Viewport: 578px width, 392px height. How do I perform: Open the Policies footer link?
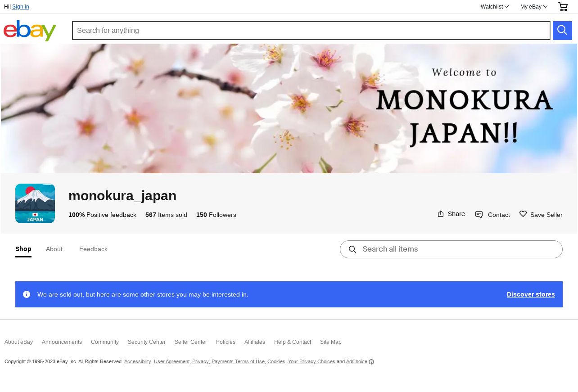[x=226, y=342]
